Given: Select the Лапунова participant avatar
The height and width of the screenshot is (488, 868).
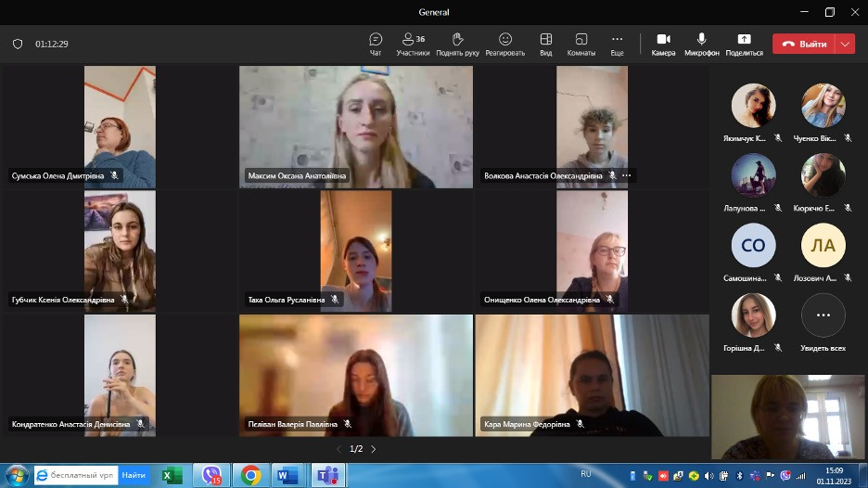Looking at the screenshot, I should (753, 175).
